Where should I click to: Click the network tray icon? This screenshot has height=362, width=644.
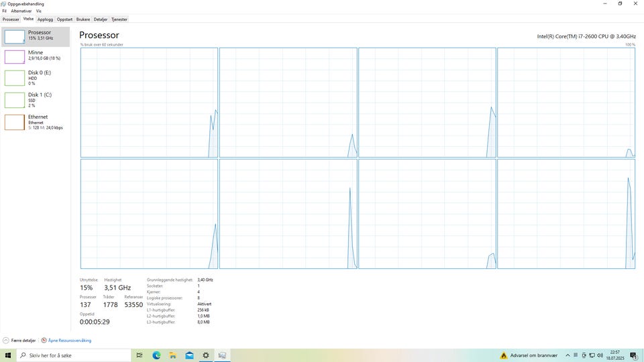click(592, 355)
